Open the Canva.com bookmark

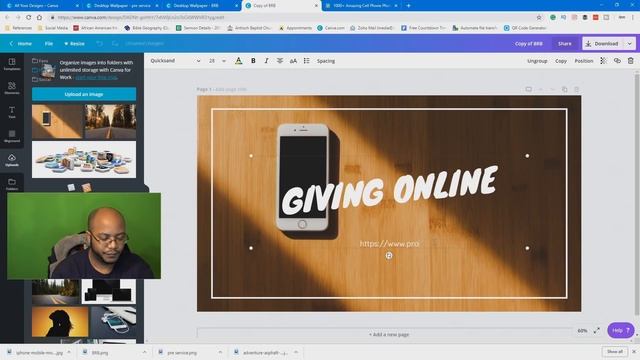331,28
